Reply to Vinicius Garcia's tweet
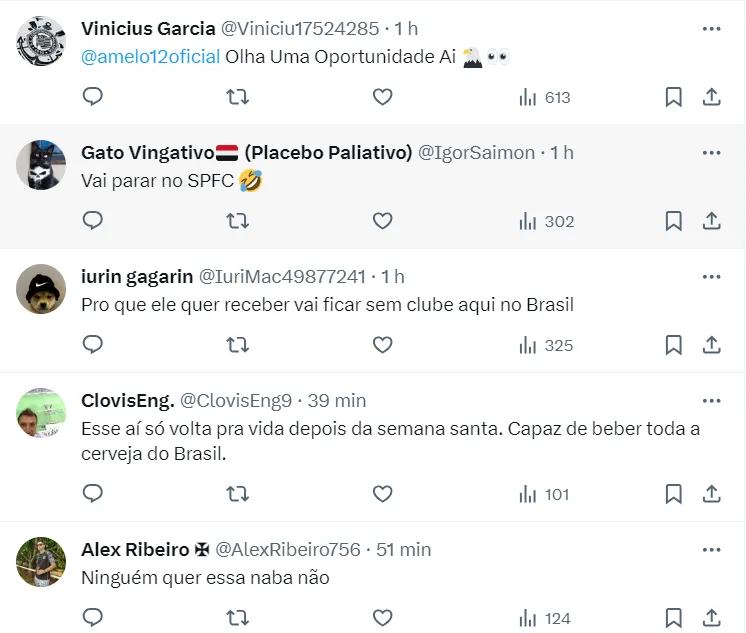 pos(93,97)
